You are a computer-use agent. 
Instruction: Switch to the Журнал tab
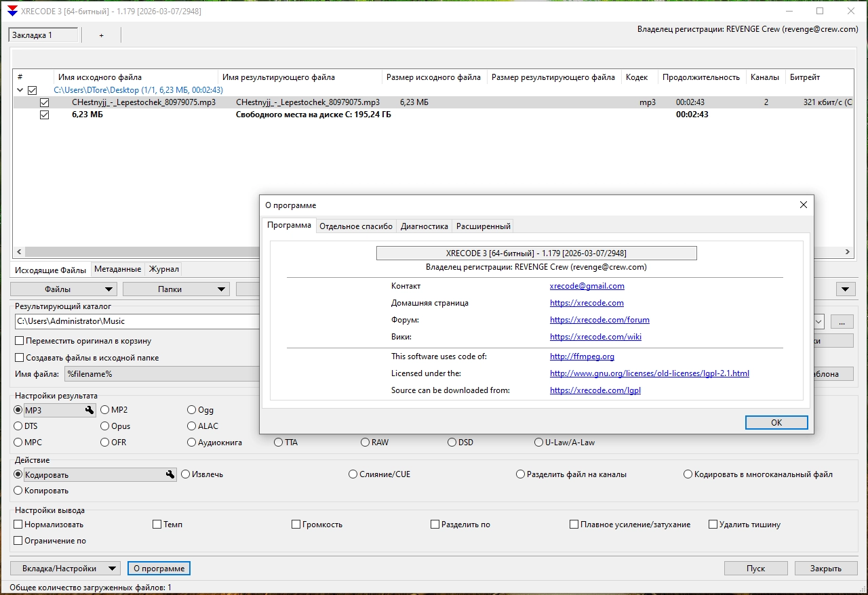pyautogui.click(x=164, y=269)
